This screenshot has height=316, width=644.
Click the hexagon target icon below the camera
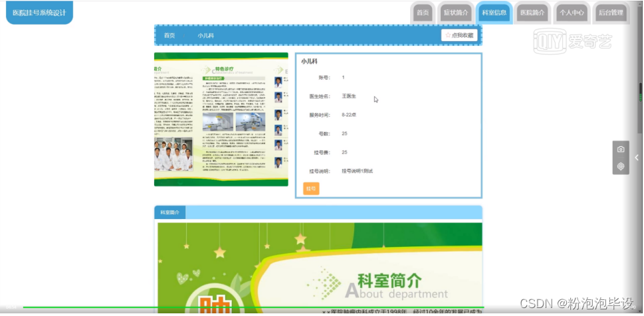[621, 166]
